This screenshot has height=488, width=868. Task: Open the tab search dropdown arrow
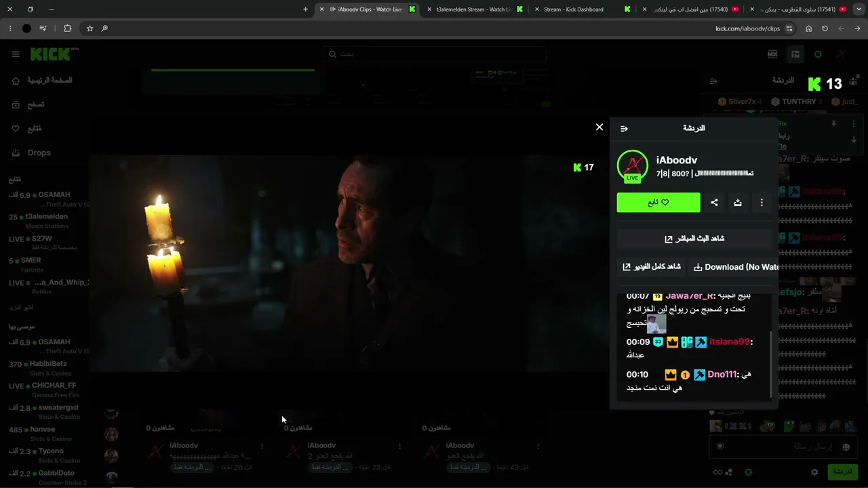coord(857,9)
